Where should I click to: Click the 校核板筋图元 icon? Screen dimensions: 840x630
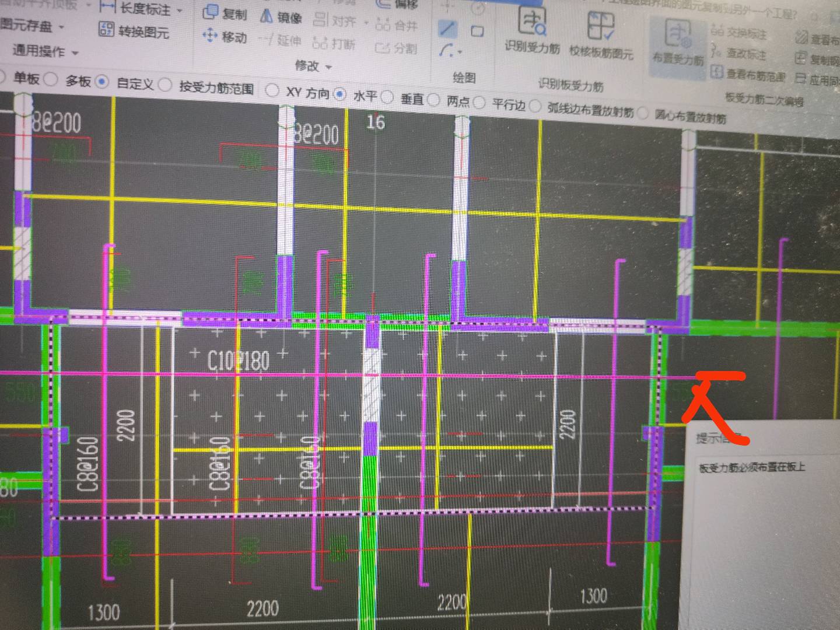point(601,26)
